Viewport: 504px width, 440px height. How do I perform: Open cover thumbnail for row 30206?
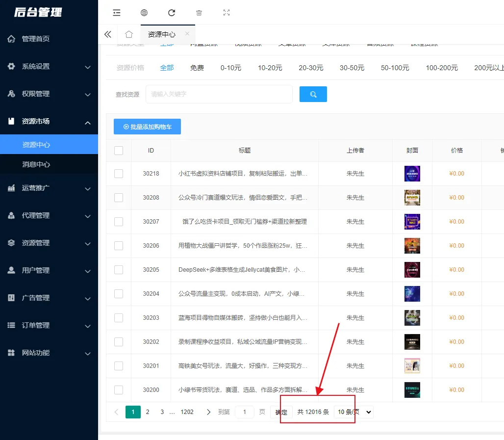coord(412,246)
